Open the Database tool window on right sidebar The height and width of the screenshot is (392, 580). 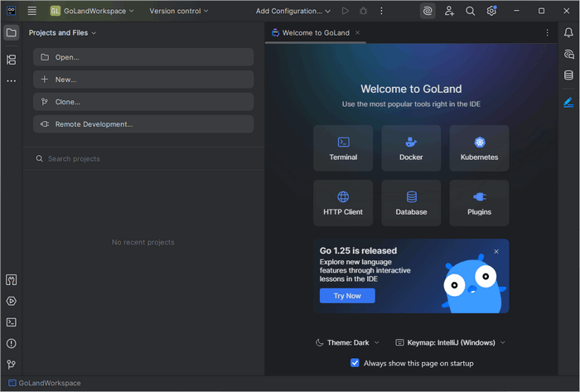click(568, 75)
